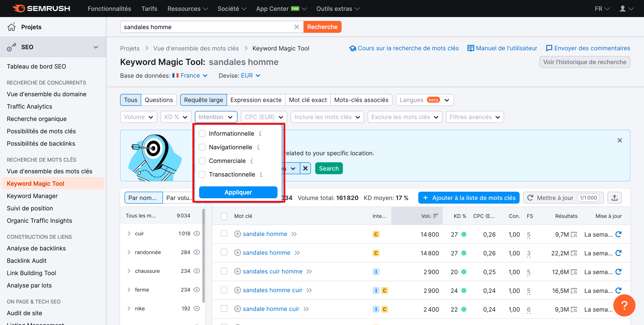Click the Projets home icon

tap(11, 27)
